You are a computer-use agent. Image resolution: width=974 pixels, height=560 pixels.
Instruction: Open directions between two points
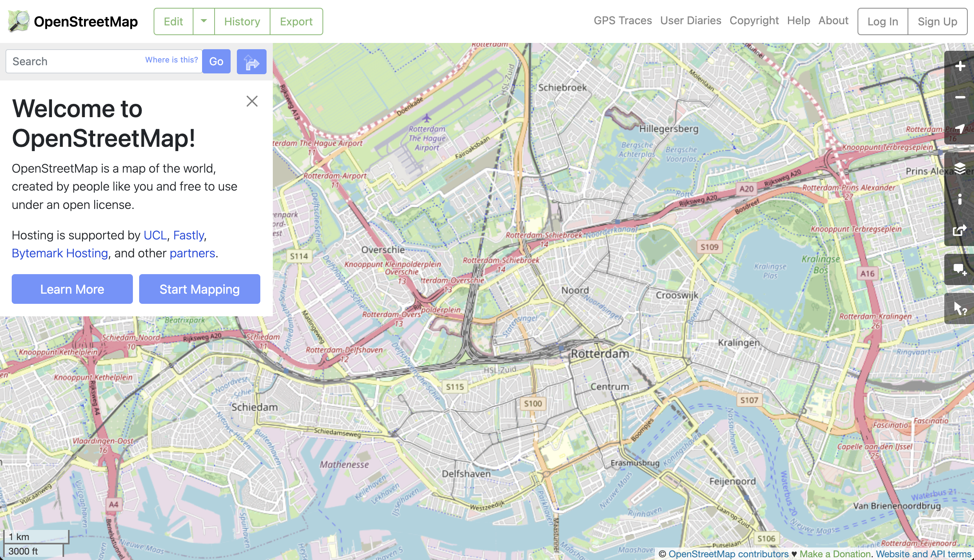click(251, 62)
